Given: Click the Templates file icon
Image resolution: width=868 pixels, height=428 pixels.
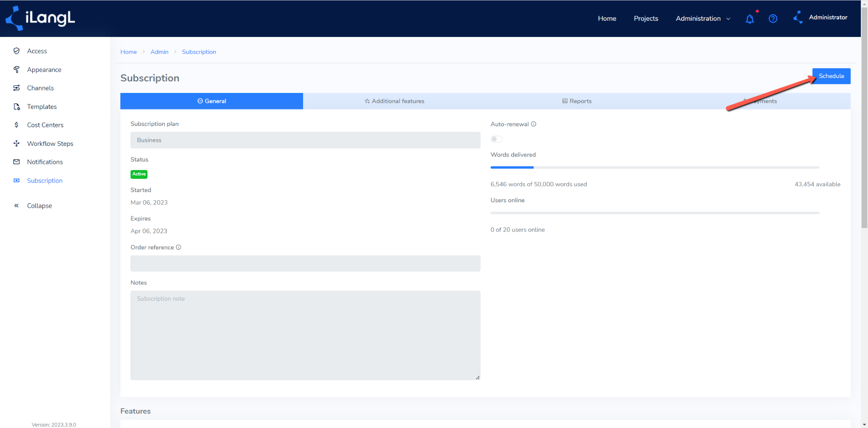Looking at the screenshot, I should click(17, 106).
